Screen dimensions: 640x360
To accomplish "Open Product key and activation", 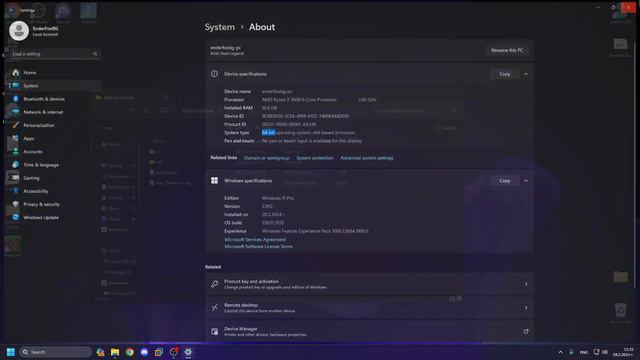I will (369, 284).
